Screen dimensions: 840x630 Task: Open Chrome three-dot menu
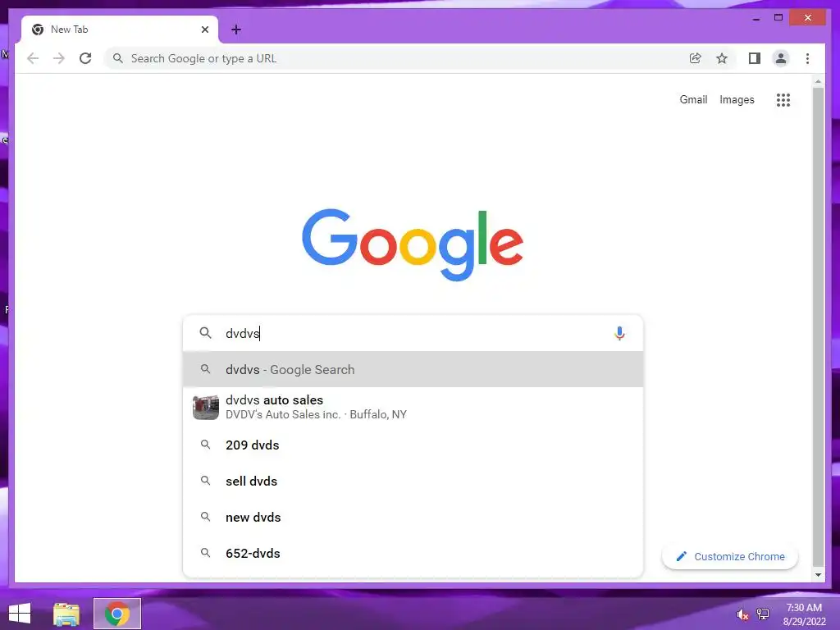(x=807, y=58)
